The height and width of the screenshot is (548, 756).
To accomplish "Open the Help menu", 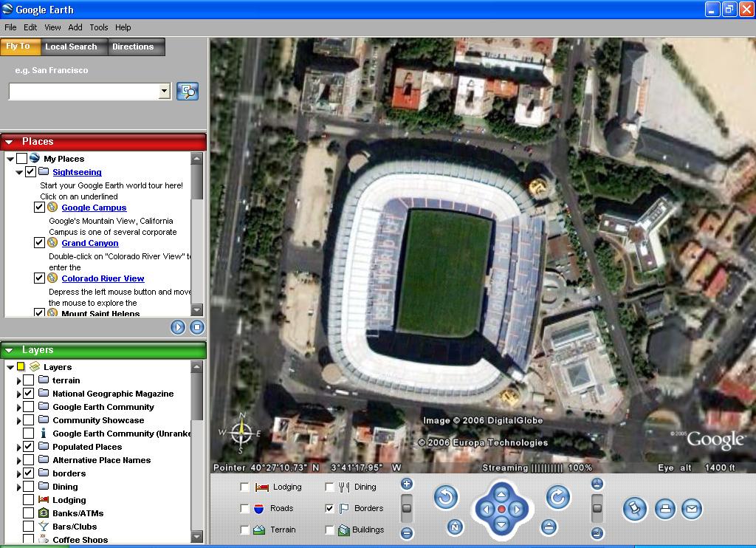I will (123, 27).
